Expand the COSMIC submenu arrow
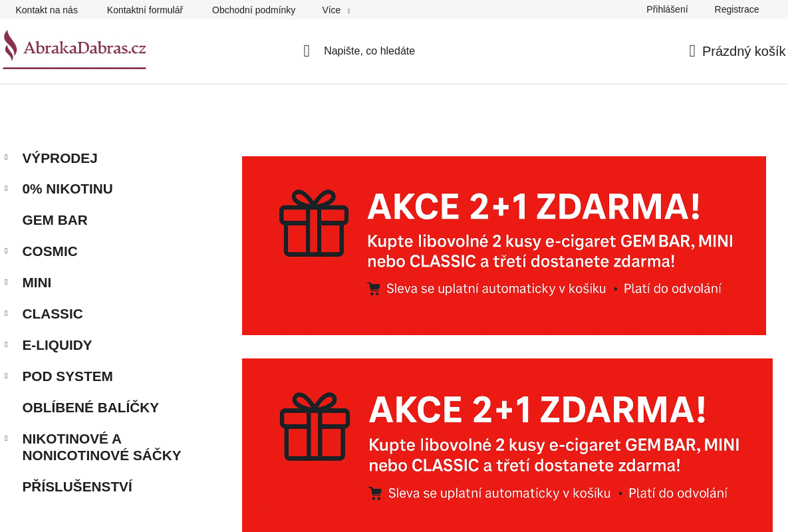Screen dimensions: 798x532 tap(6, 251)
